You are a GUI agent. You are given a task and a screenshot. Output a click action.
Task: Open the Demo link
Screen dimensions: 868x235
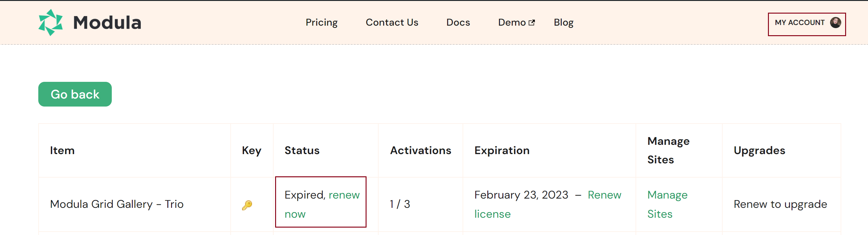pos(511,22)
